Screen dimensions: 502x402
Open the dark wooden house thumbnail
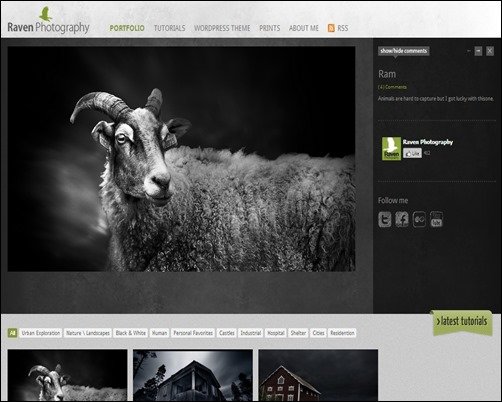[193, 375]
